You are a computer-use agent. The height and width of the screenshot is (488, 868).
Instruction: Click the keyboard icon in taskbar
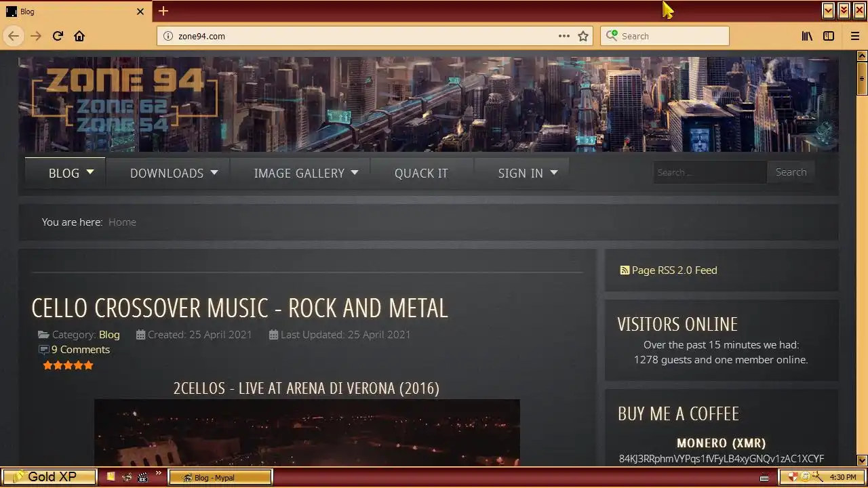coord(764,478)
